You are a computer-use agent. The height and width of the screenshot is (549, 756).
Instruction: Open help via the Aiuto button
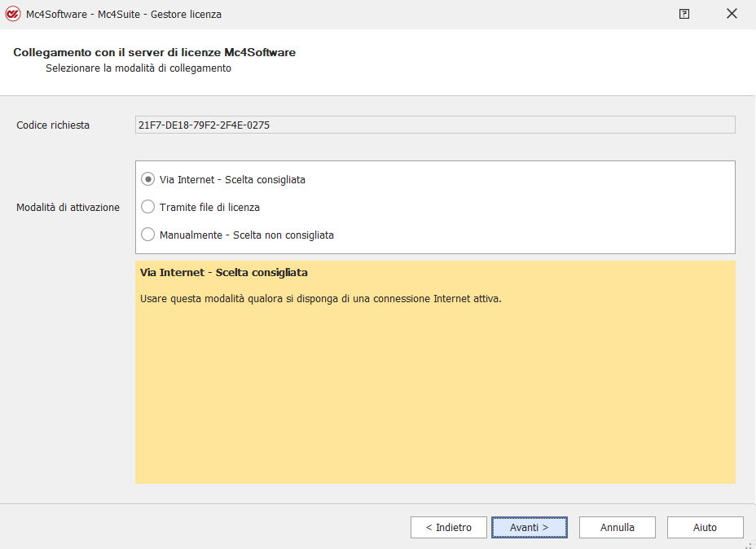(705, 527)
